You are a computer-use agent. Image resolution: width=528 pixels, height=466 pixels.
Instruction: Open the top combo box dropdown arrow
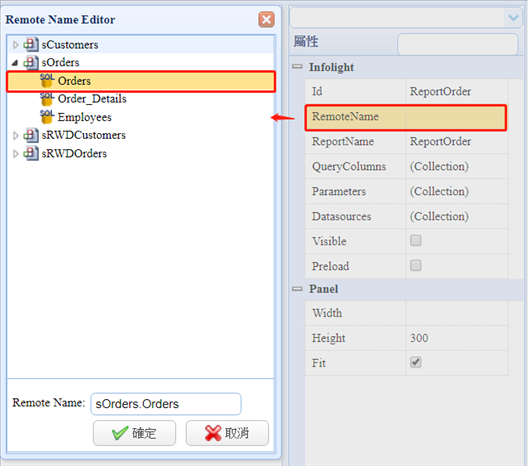[x=513, y=18]
